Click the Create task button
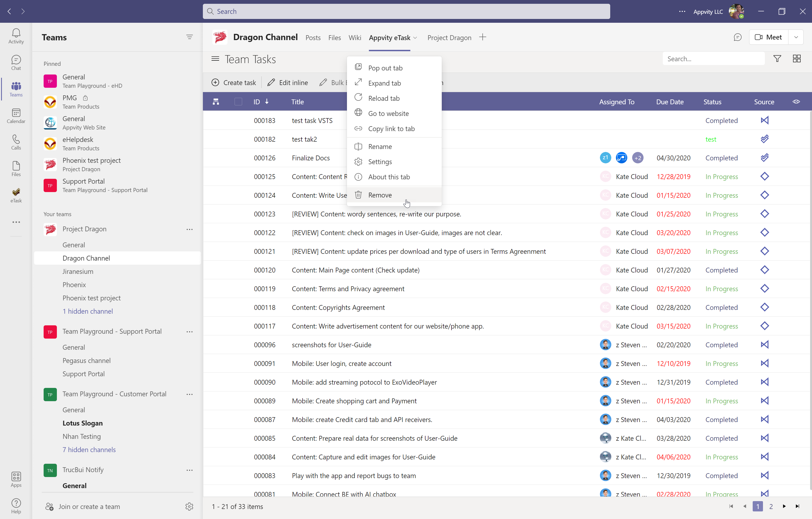812x519 pixels. (234, 82)
